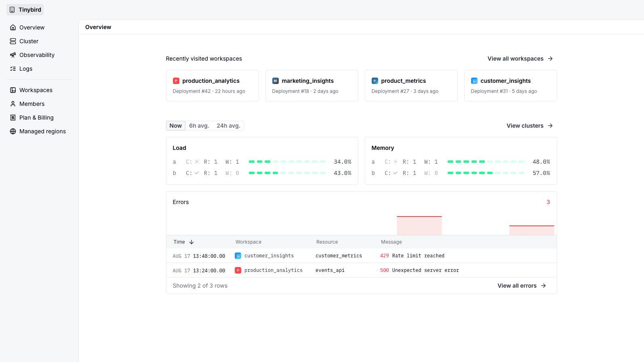The height and width of the screenshot is (362, 644).
Task: Click the Overview home icon in sidebar
Action: click(13, 27)
